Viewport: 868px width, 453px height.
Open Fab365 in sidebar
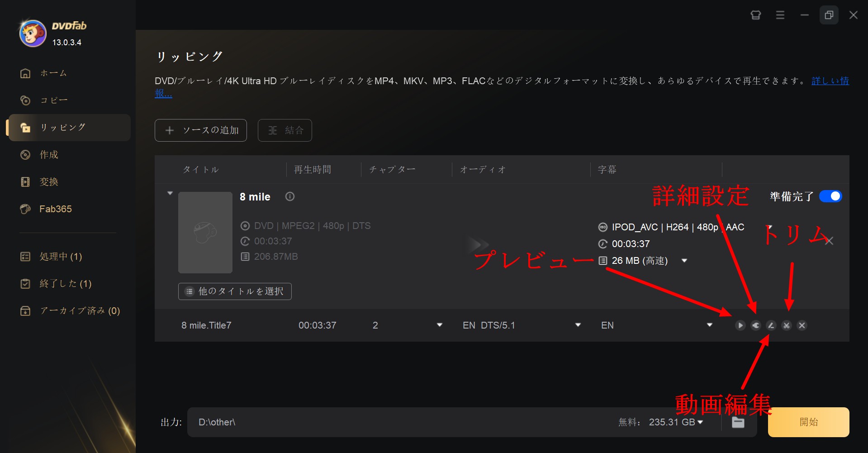coord(46,209)
